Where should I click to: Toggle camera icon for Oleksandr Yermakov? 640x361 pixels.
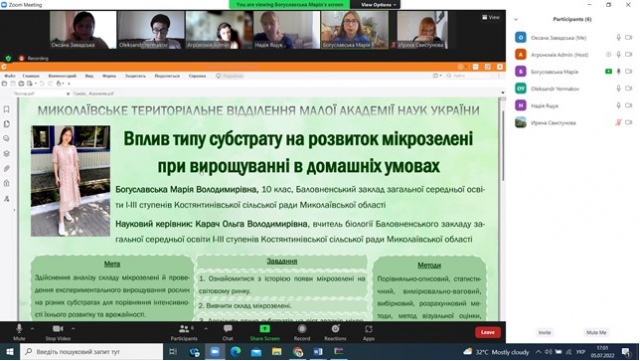pyautogui.click(x=629, y=88)
